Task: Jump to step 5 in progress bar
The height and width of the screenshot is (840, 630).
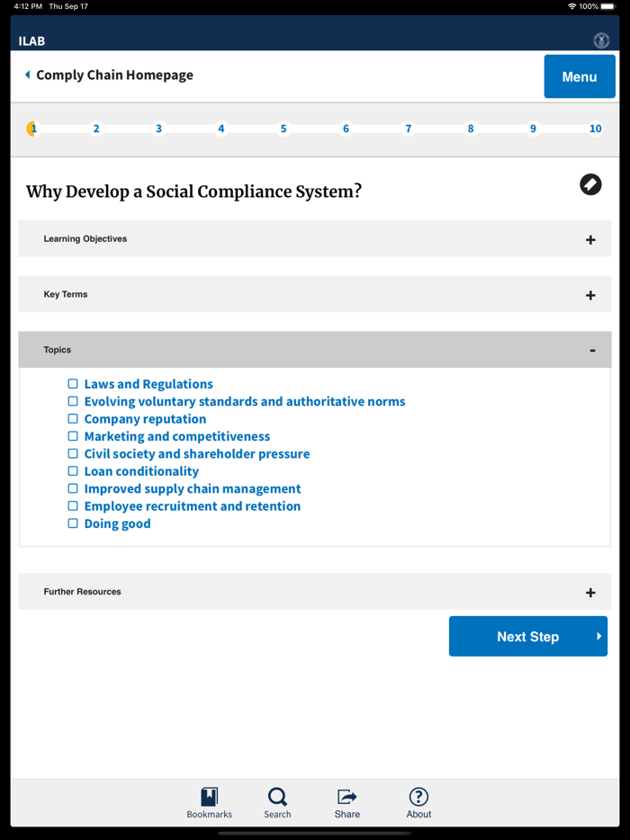Action: coord(283,129)
